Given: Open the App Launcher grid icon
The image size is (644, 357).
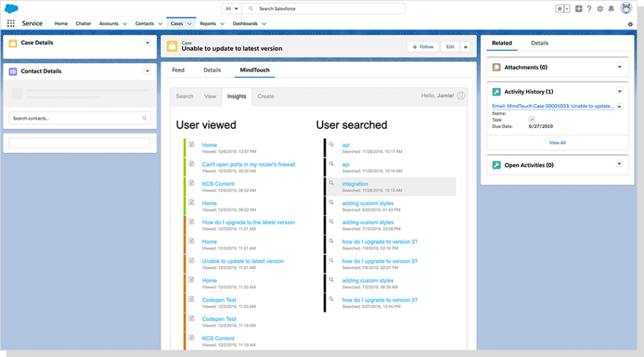Looking at the screenshot, I should point(11,23).
